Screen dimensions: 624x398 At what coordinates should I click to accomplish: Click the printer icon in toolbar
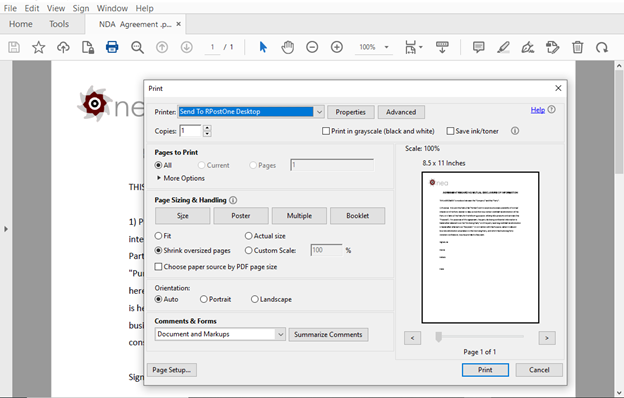(112, 47)
